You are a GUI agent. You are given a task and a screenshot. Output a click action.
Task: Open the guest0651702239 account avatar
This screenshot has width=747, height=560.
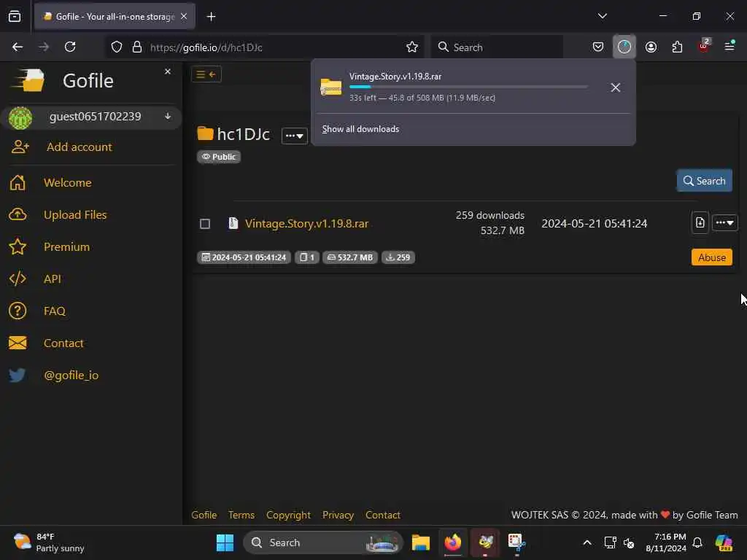[20, 117]
